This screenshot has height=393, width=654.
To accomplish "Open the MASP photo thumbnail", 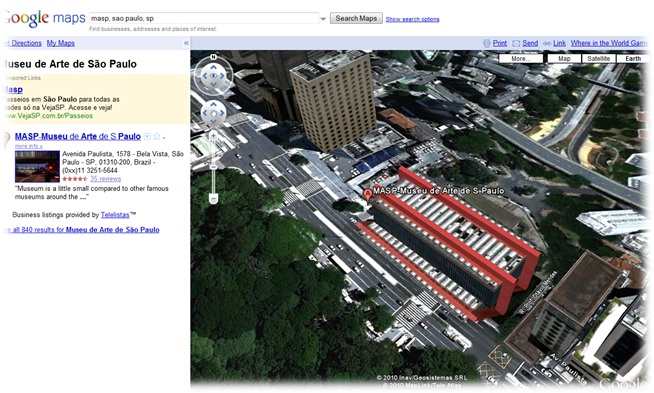I will coord(37,166).
